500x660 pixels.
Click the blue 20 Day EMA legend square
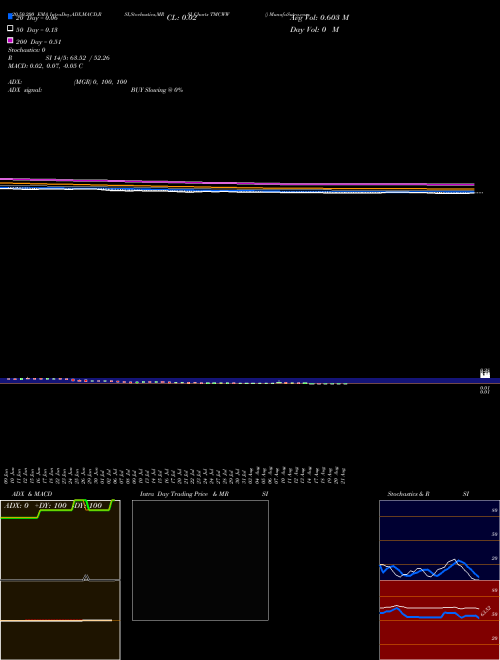click(x=10, y=16)
